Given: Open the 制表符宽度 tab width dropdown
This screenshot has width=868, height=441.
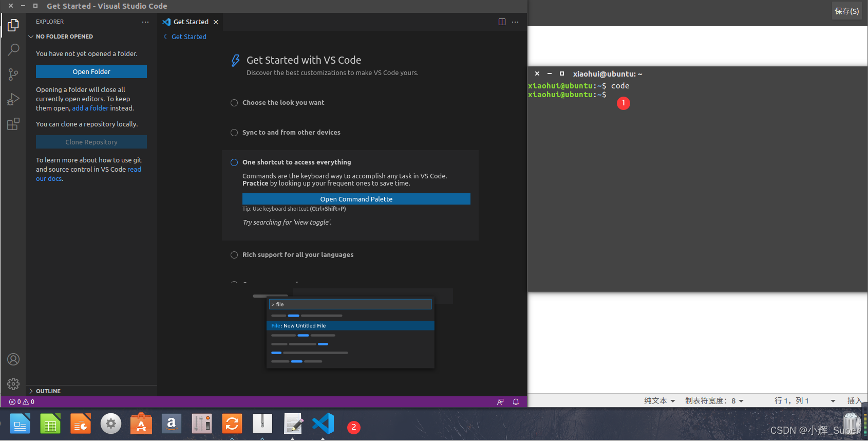Looking at the screenshot, I should [x=714, y=401].
